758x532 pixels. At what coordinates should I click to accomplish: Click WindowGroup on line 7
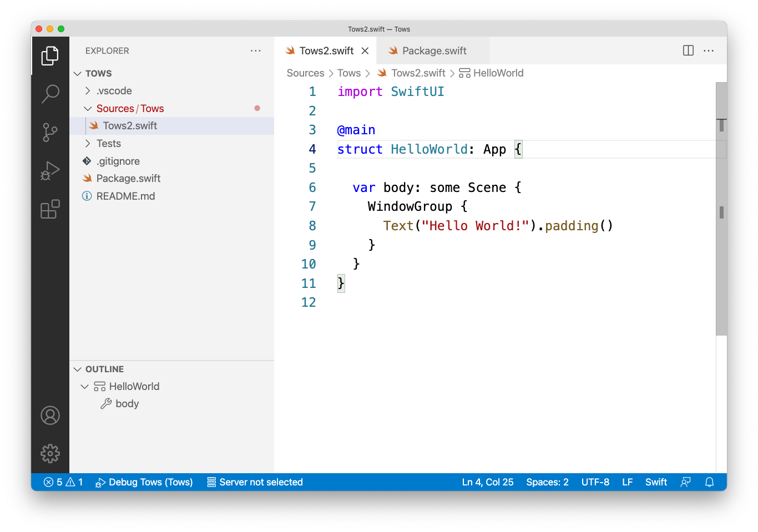click(x=410, y=206)
